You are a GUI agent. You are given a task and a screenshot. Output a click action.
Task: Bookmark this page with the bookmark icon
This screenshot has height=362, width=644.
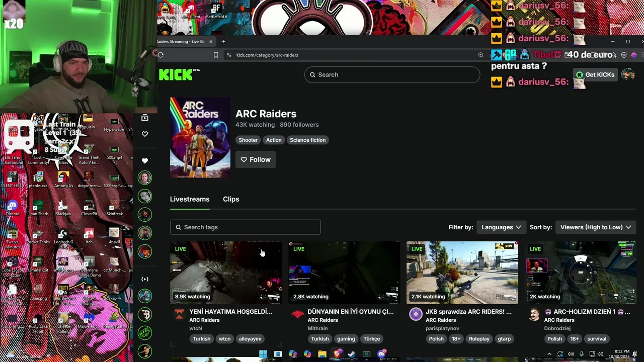point(216,55)
